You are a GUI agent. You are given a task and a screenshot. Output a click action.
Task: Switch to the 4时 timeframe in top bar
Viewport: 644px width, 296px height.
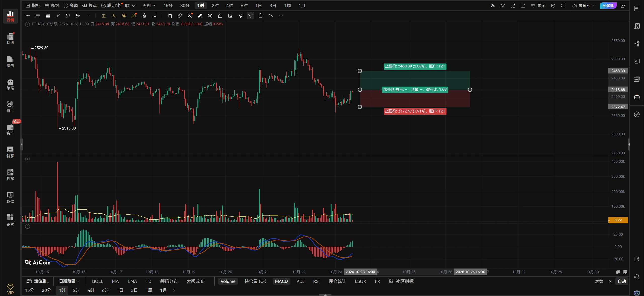click(229, 6)
